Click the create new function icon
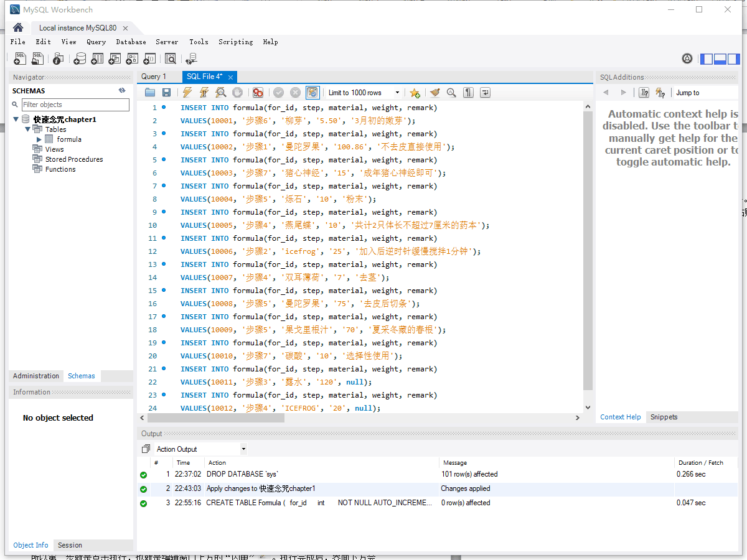Screen dimensions: 747x560 point(149,58)
